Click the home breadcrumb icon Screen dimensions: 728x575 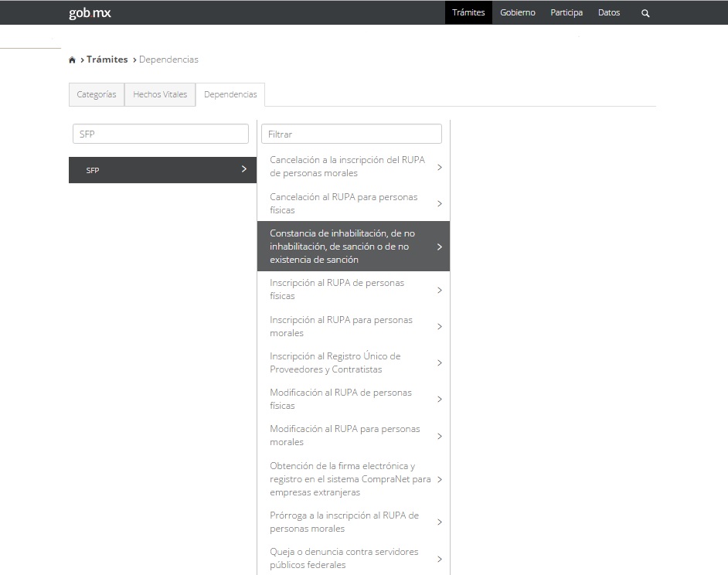tap(73, 60)
